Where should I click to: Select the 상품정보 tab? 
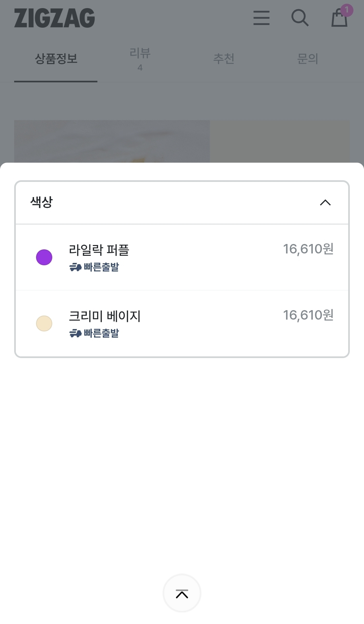pyautogui.click(x=56, y=59)
